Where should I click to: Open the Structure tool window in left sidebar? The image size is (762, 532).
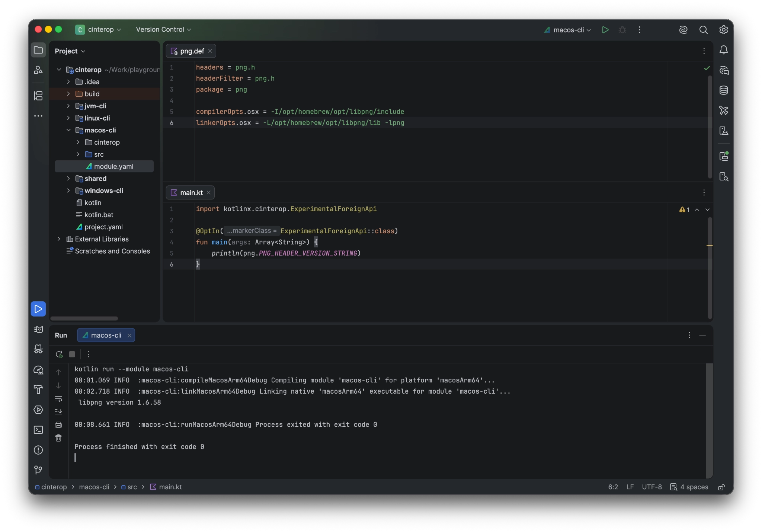[x=38, y=96]
